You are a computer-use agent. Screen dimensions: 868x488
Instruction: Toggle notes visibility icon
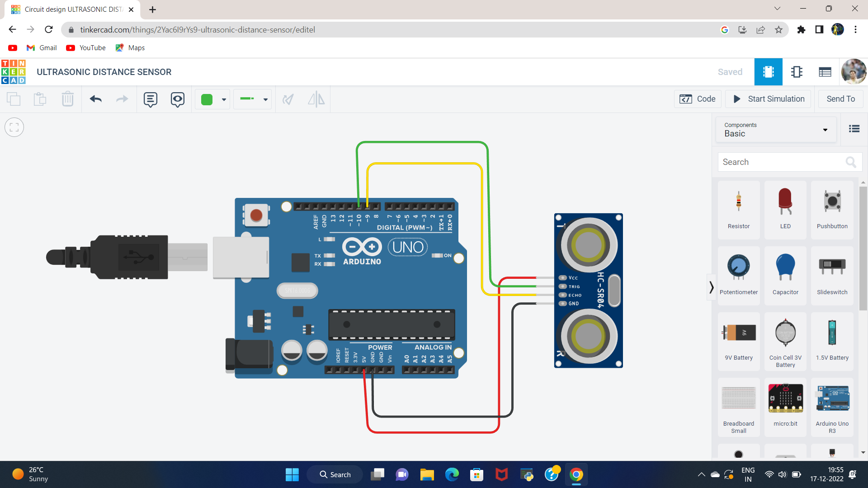click(178, 99)
